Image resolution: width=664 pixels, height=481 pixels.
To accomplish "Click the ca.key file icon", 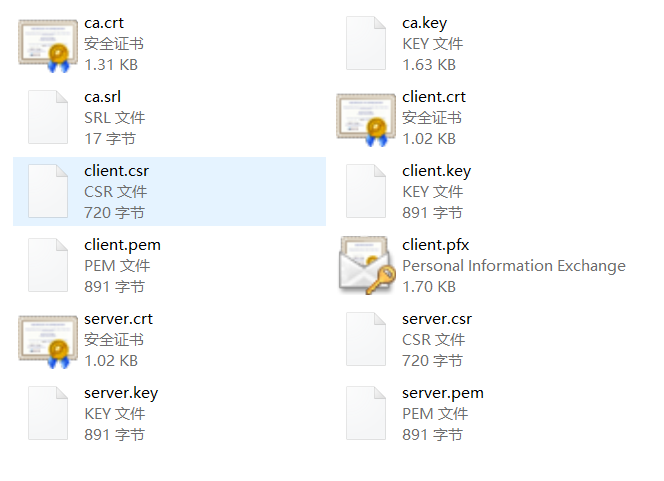I will pyautogui.click(x=366, y=44).
